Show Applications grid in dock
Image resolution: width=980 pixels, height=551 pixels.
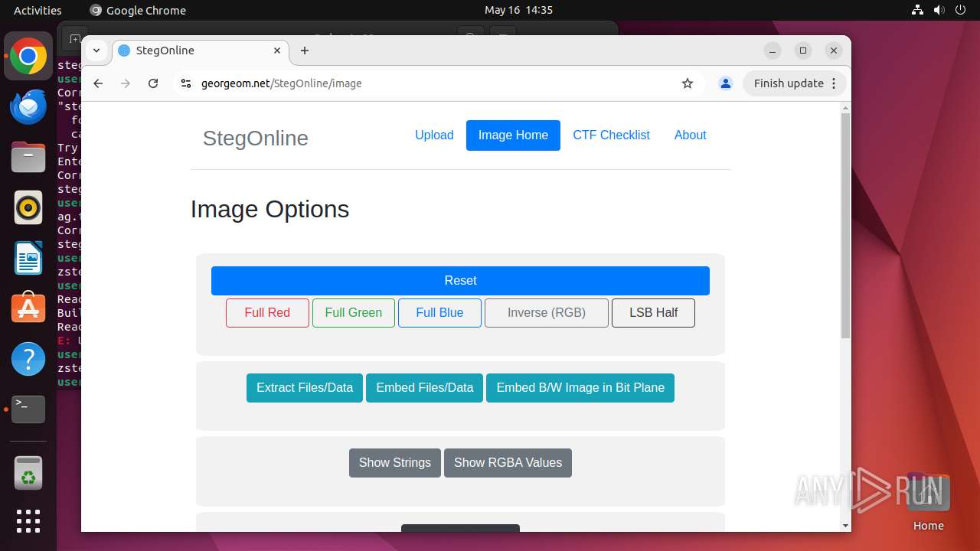(28, 521)
